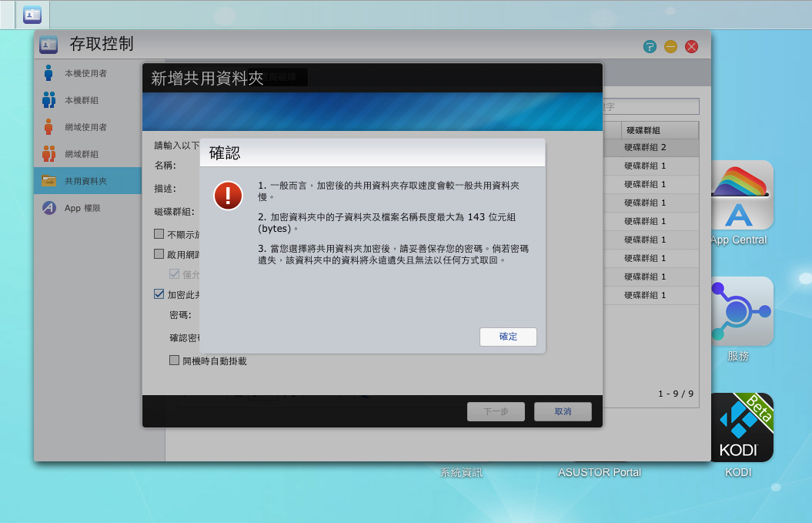Confirm the dialog with 確定
812x523 pixels.
[x=508, y=337]
